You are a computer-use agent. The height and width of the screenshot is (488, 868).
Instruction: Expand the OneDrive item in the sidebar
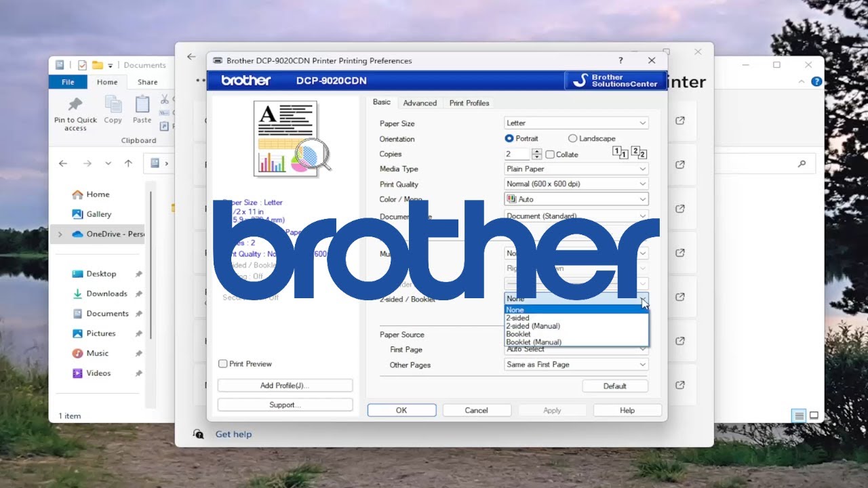[60, 235]
